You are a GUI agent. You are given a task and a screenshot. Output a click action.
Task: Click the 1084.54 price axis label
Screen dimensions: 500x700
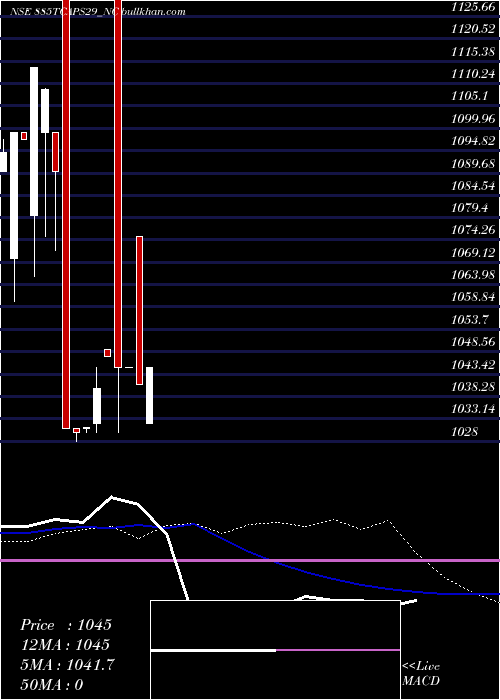point(472,186)
